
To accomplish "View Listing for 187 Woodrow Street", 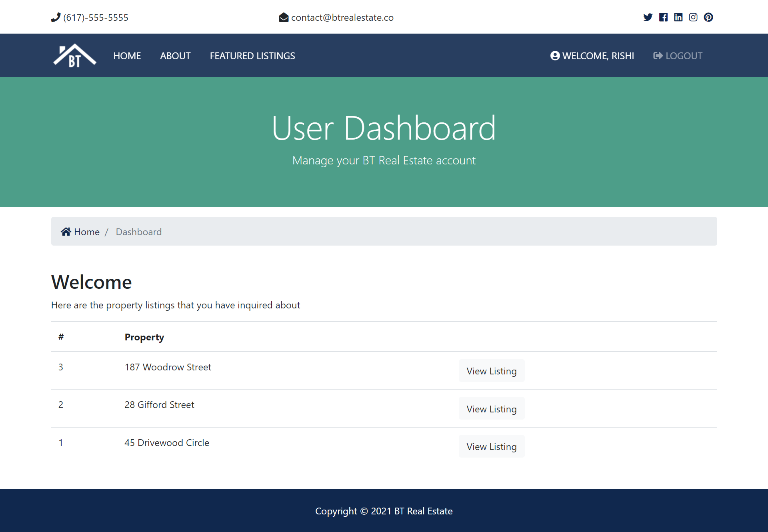I will (491, 371).
